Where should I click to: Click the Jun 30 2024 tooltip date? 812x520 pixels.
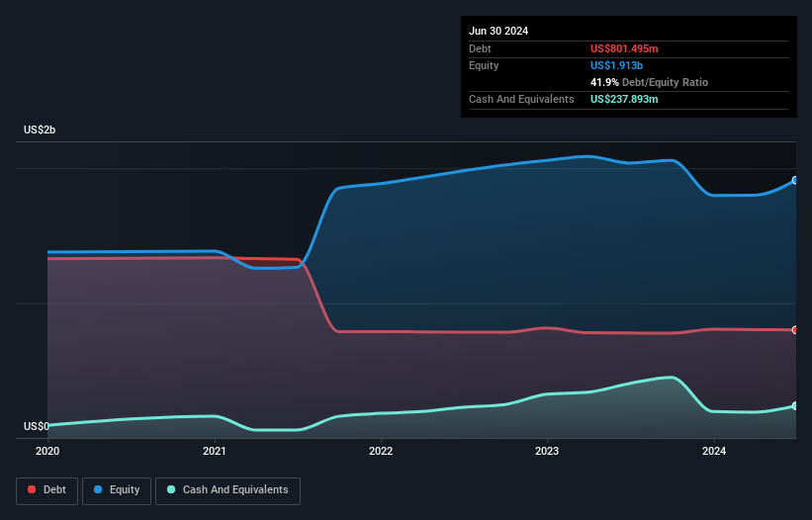[x=498, y=31]
